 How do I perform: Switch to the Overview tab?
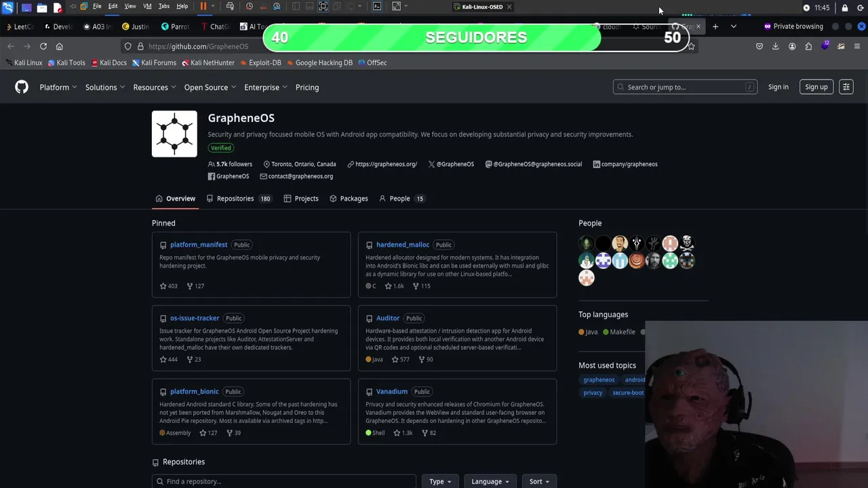coord(175,199)
